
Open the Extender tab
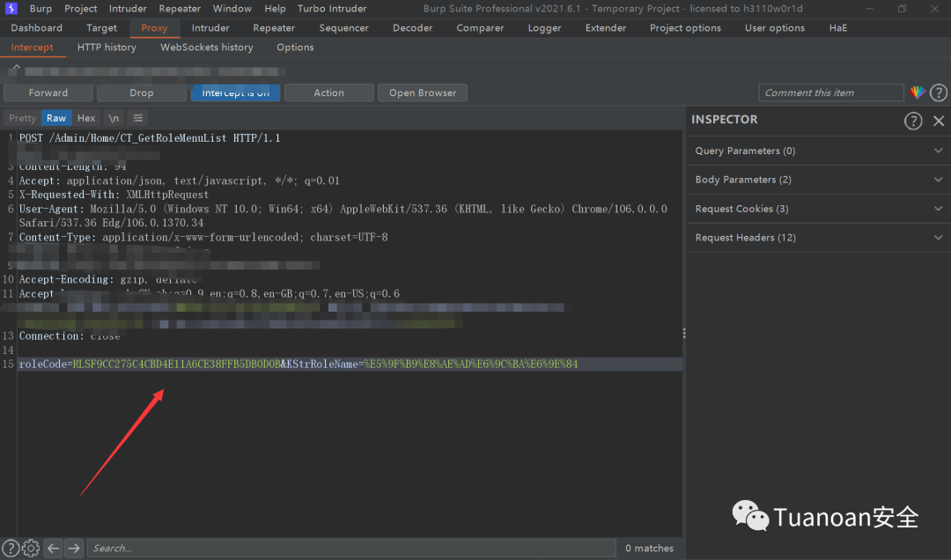(605, 28)
